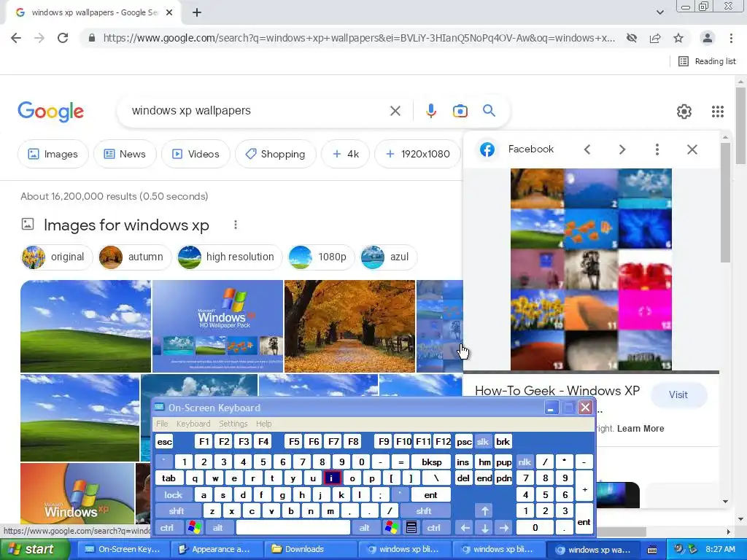
Task: Search by image using the camera icon
Action: tap(460, 111)
